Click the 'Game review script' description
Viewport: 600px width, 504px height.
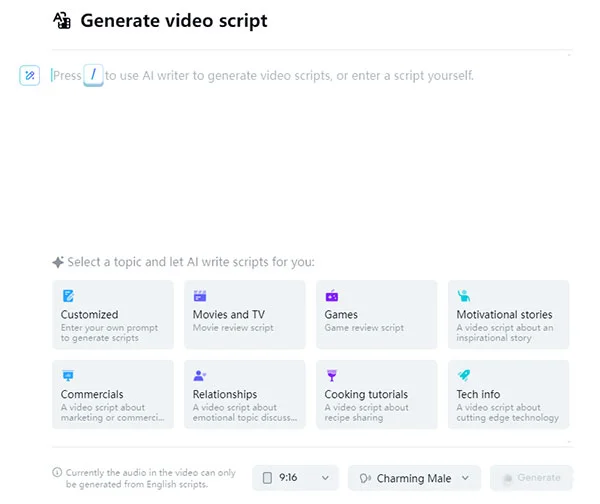click(364, 328)
